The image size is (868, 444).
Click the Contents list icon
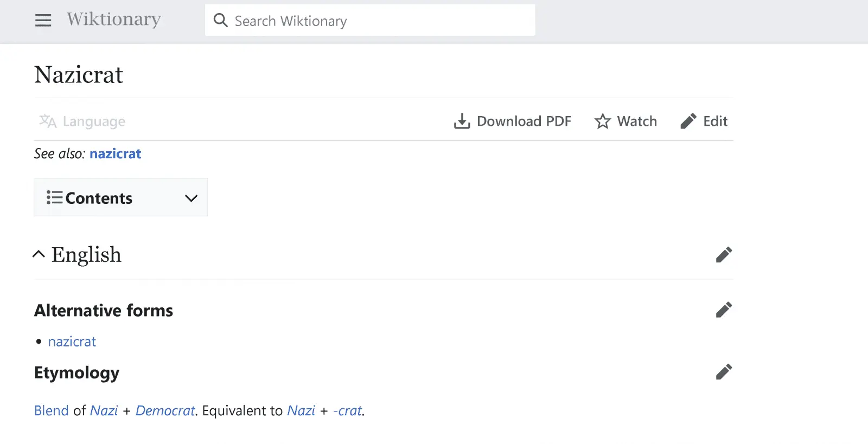click(x=54, y=197)
